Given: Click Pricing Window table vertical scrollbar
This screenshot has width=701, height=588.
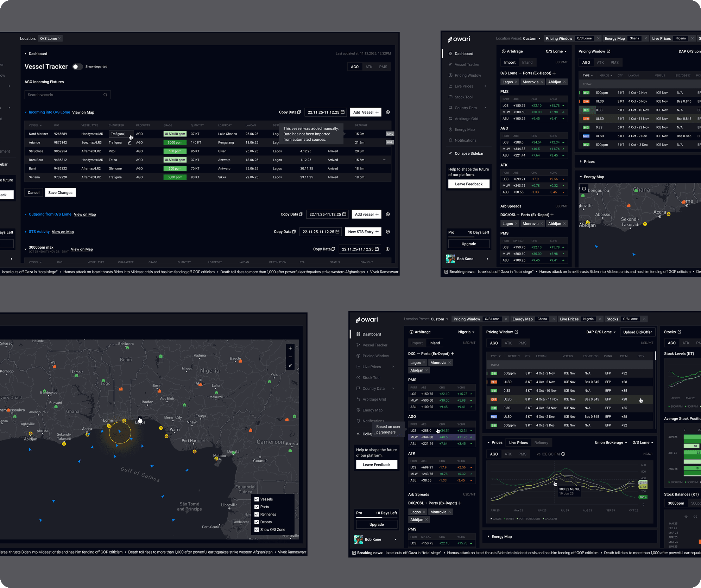Looking at the screenshot, I should (x=655, y=356).
